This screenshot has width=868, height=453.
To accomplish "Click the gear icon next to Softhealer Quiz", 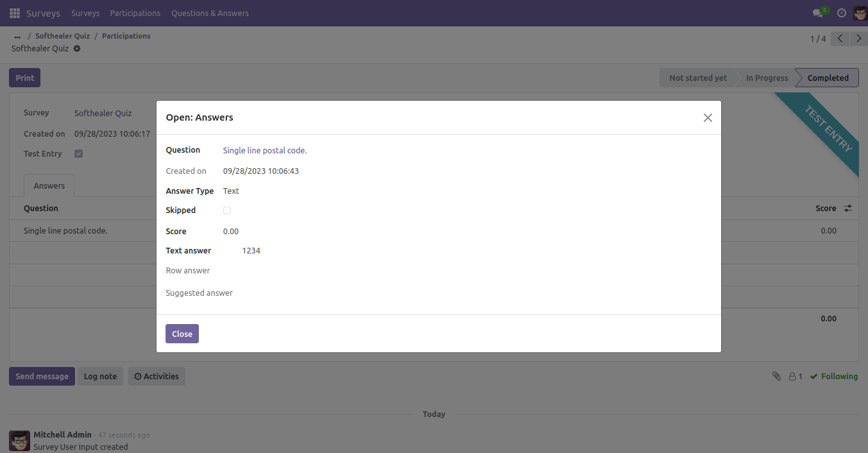I will (77, 49).
